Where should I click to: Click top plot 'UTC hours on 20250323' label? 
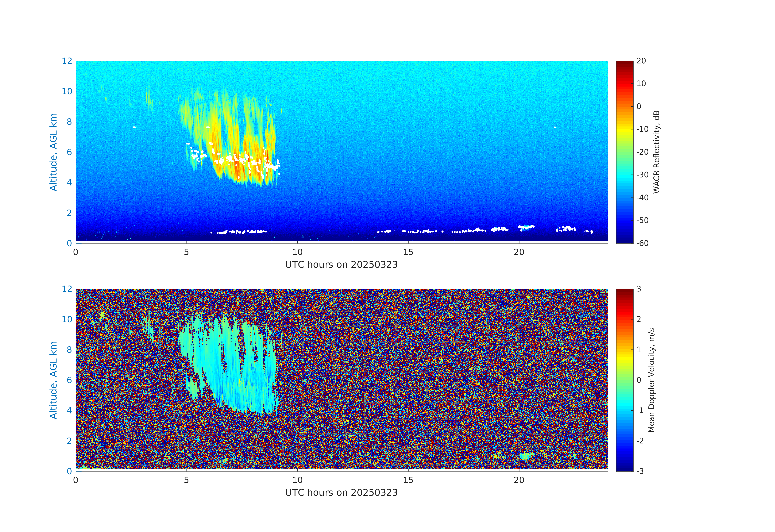pyautogui.click(x=341, y=265)
